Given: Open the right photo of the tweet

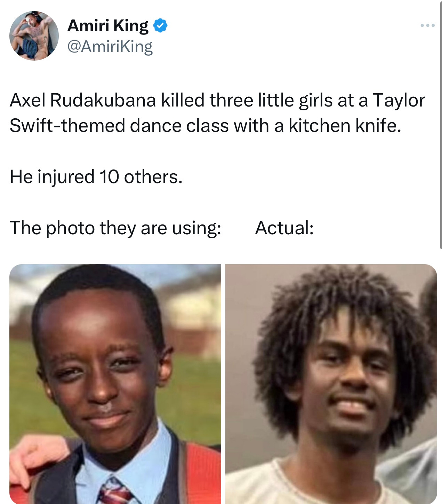Looking at the screenshot, I should click(331, 384).
